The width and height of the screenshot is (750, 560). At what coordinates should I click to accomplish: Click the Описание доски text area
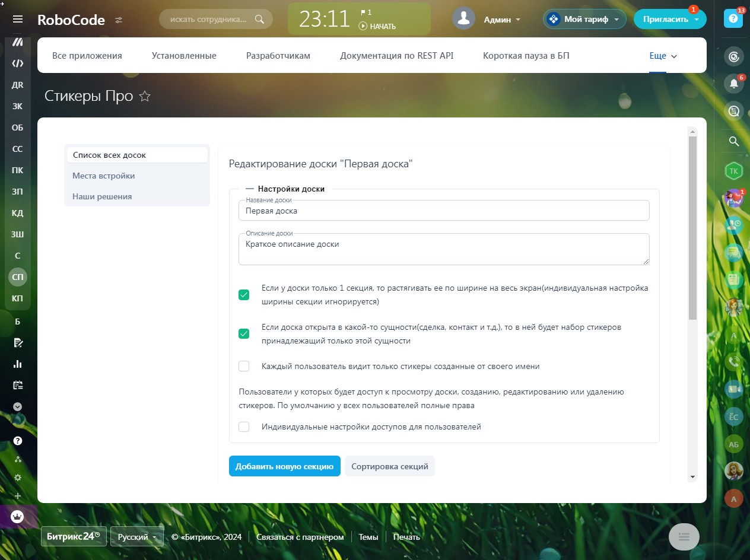444,249
